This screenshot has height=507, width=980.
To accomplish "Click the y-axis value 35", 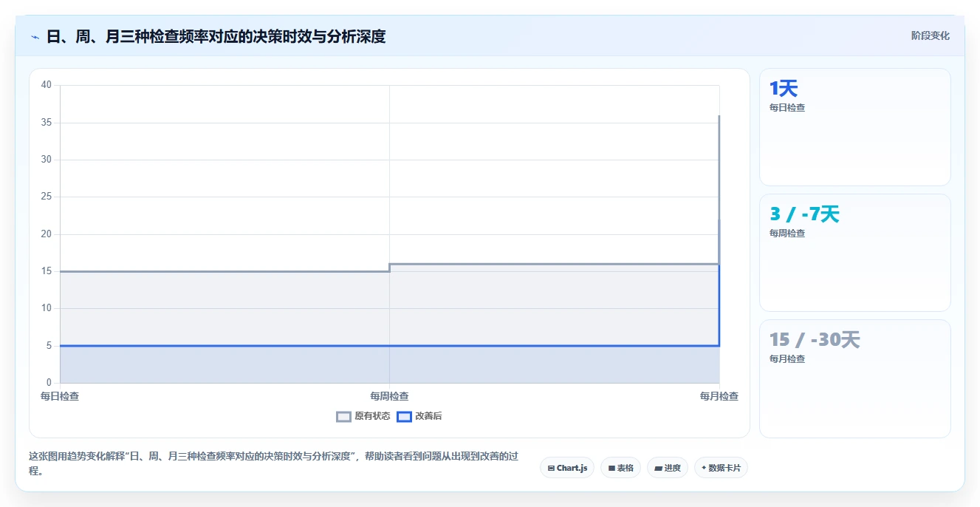I will [47, 123].
